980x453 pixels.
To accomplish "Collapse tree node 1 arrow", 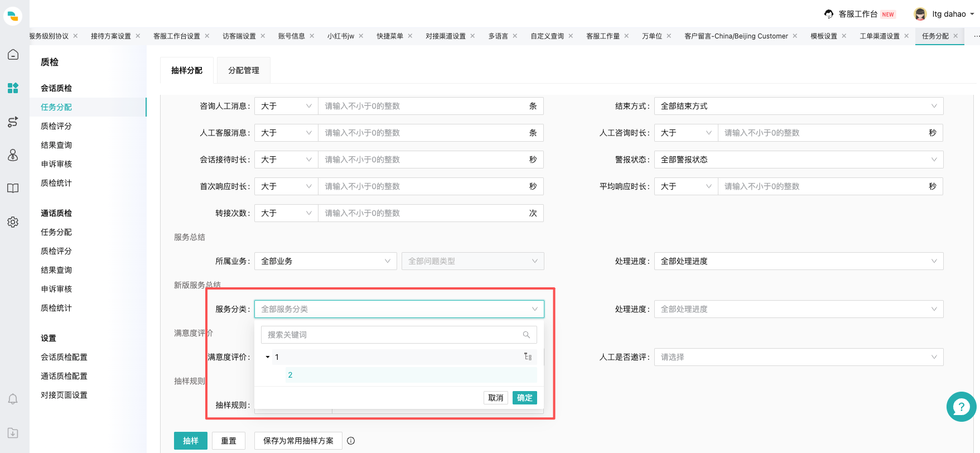I will pyautogui.click(x=268, y=357).
